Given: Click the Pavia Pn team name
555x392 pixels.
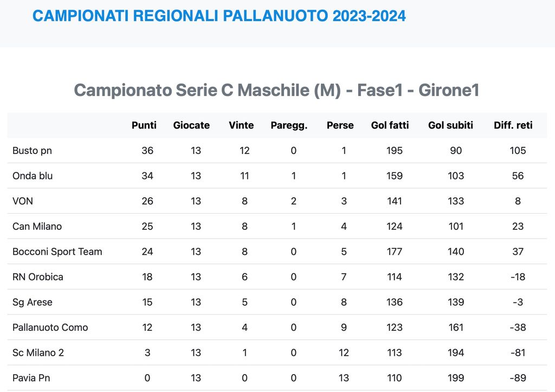Looking at the screenshot, I should (x=31, y=378).
